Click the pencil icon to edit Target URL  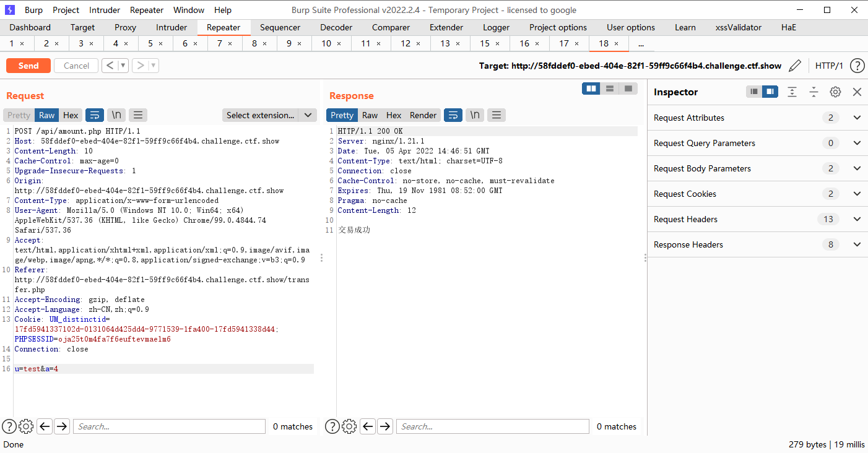tap(795, 66)
